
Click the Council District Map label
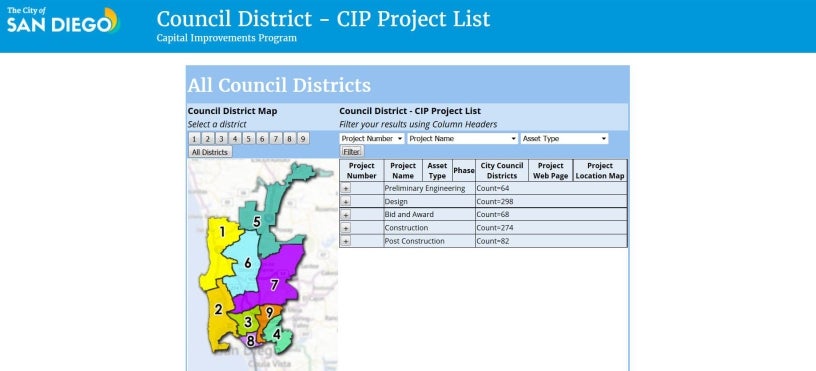tap(232, 111)
